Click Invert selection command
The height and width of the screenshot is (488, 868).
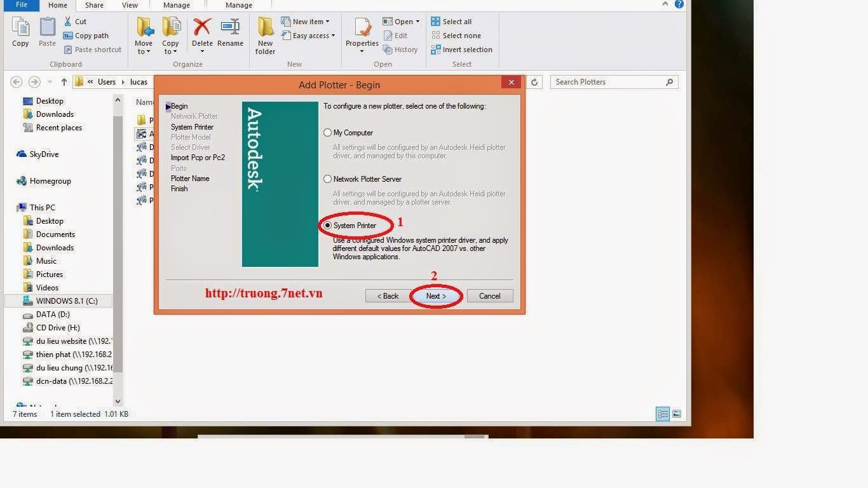click(461, 50)
